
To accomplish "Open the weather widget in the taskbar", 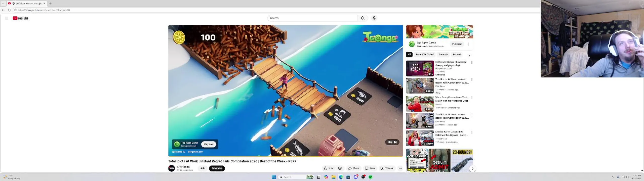I will pyautogui.click(x=11, y=177).
